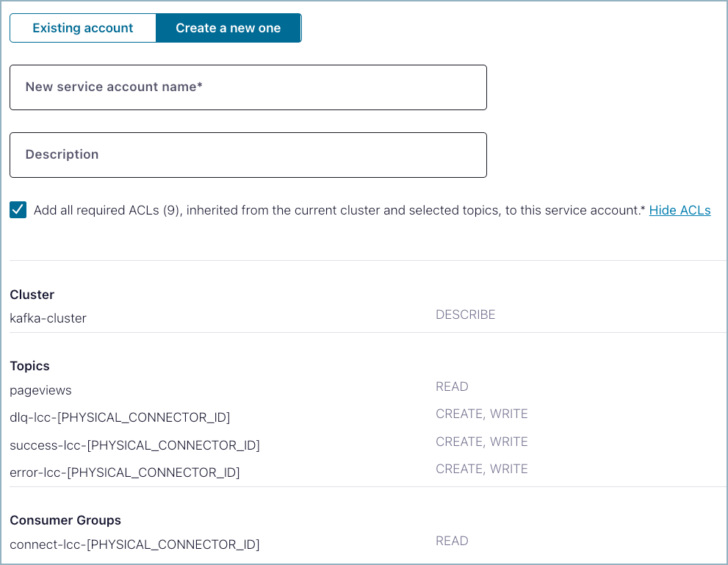Click the Topics section heading
The image size is (728, 565).
pos(29,365)
